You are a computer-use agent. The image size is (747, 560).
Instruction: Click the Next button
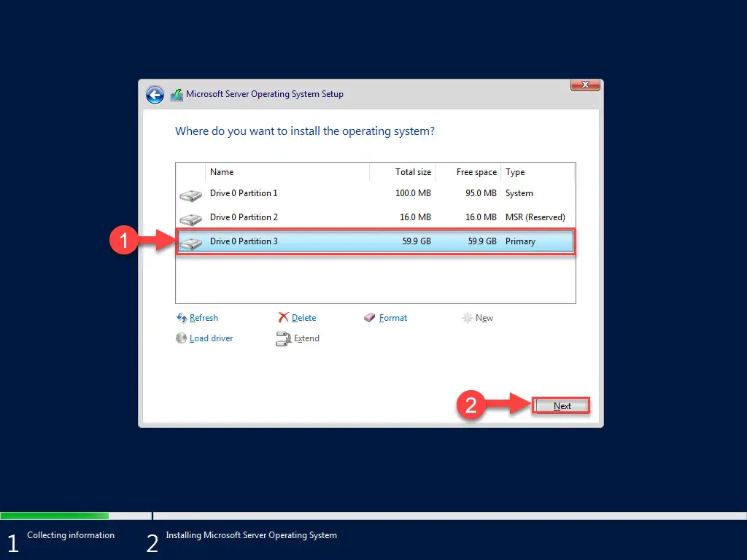[561, 405]
